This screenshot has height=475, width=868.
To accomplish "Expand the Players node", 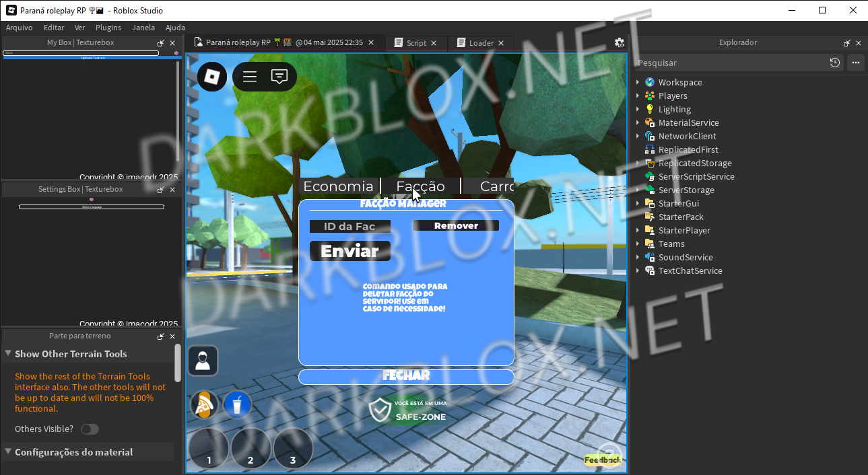I will pyautogui.click(x=638, y=96).
